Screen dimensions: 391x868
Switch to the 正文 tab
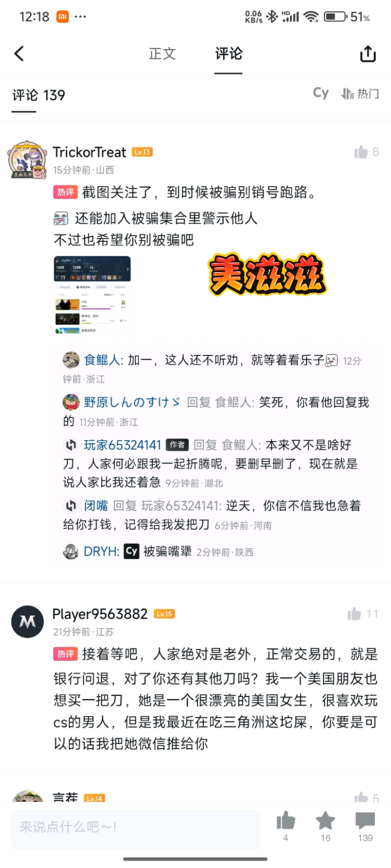162,53
